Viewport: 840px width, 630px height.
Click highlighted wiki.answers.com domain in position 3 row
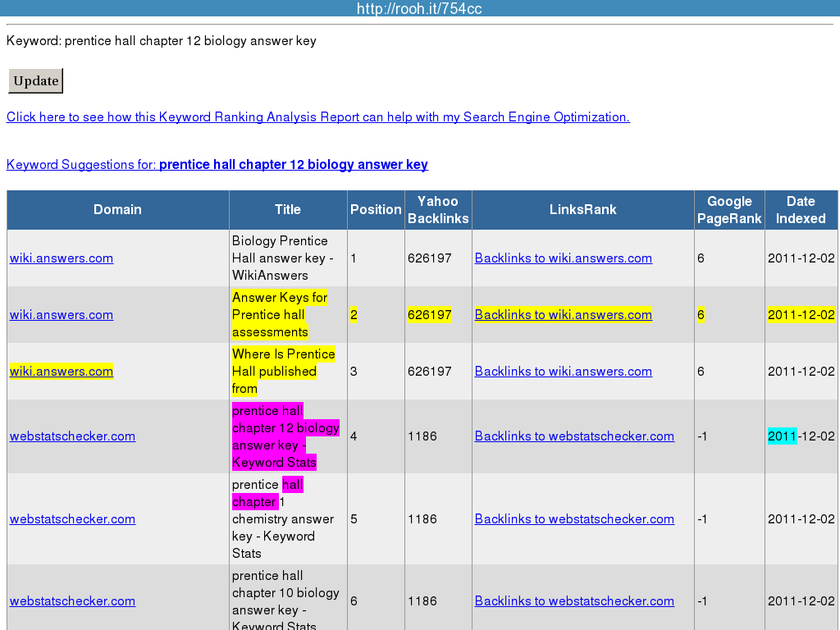click(62, 372)
